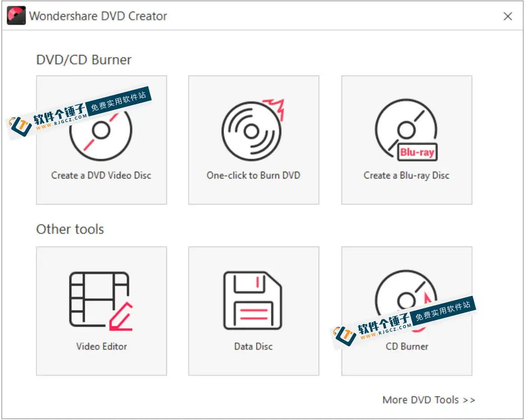The width and height of the screenshot is (525, 420).
Task: Close the Wondershare DVD Creator window
Action: (x=507, y=16)
